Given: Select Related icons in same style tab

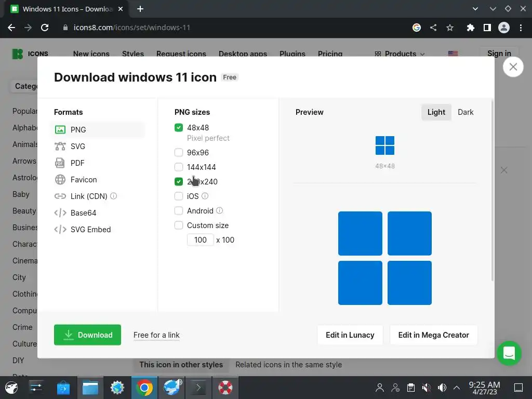Looking at the screenshot, I should coord(289,364).
